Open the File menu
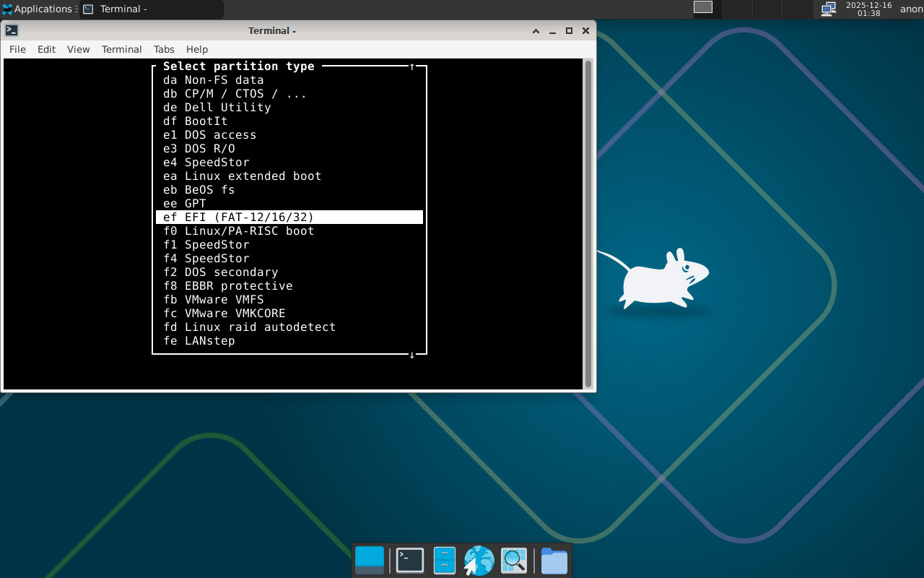Screen dimensions: 924x578 pos(17,49)
